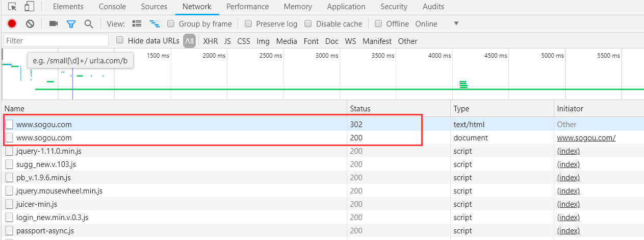Filter requests by JS

pyautogui.click(x=227, y=41)
